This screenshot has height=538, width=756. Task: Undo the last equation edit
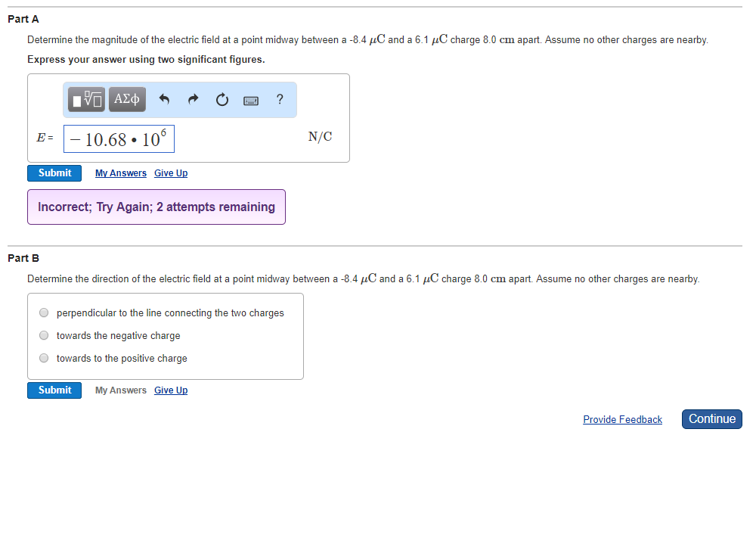click(x=164, y=99)
